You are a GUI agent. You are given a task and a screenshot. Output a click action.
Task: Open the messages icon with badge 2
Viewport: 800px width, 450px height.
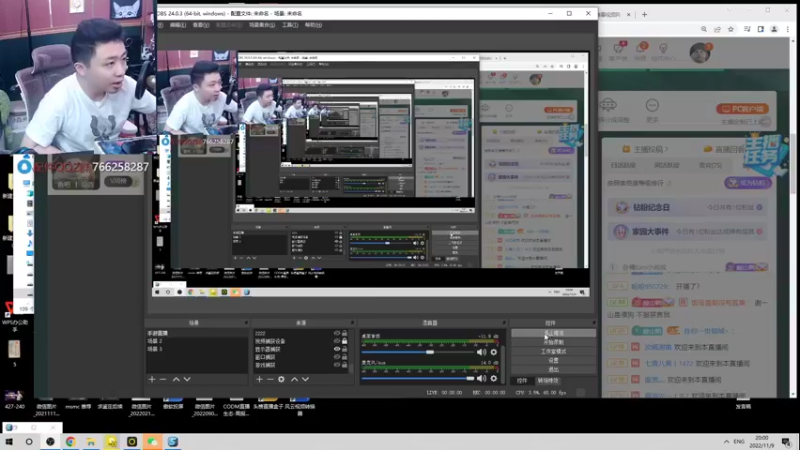[640, 49]
